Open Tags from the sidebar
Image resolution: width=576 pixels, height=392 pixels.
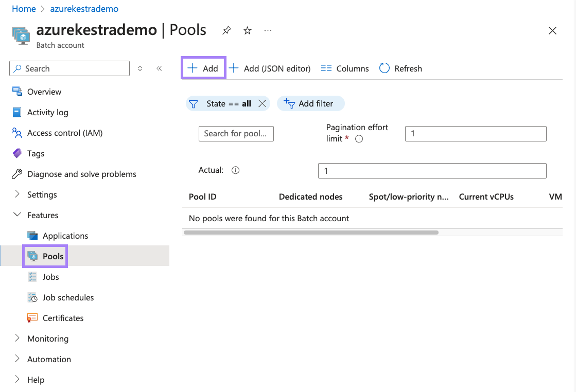pos(34,153)
